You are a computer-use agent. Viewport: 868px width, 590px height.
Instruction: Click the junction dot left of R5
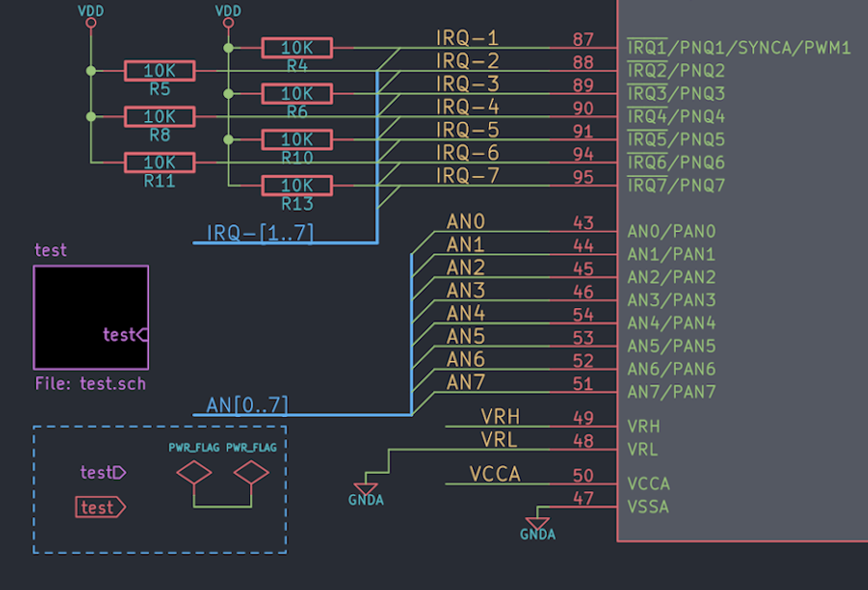pos(91,70)
